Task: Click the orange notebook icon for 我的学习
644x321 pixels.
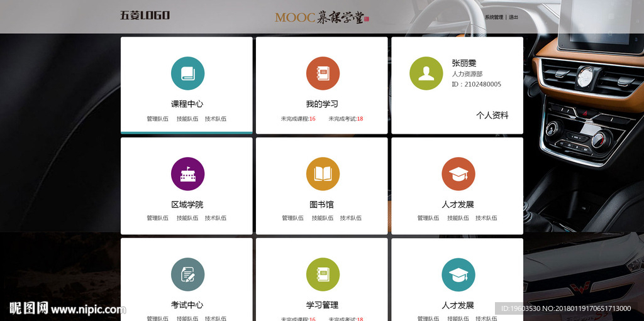Action: 323,73
